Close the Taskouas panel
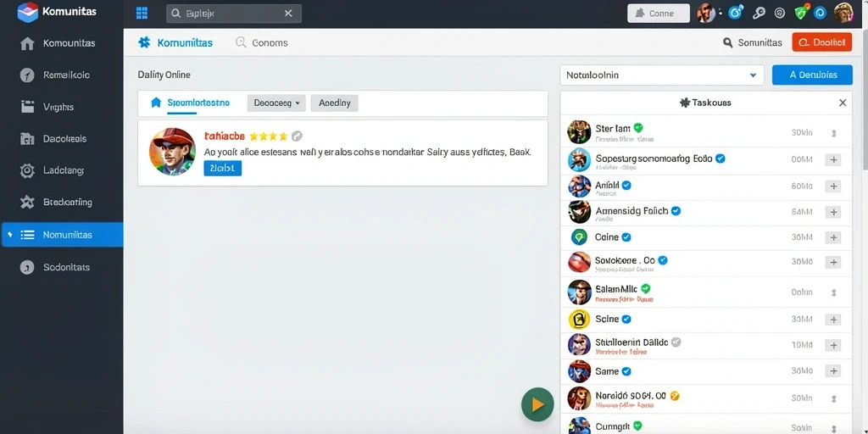The width and height of the screenshot is (868, 434). [843, 103]
